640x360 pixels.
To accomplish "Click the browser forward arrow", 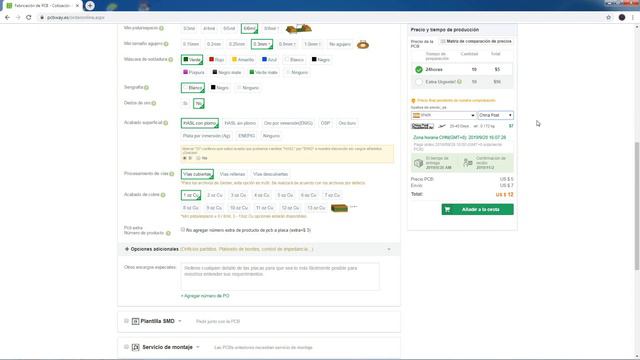I will point(18,18).
